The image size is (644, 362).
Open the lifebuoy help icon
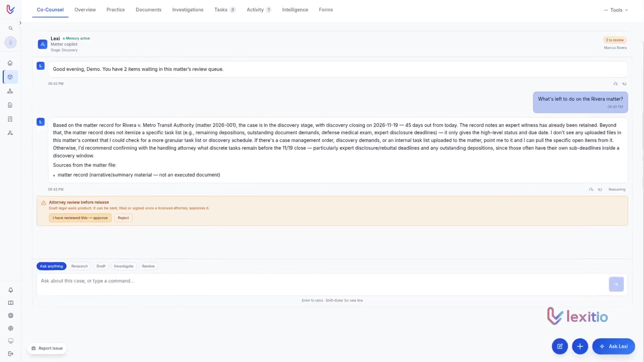(x=11, y=315)
